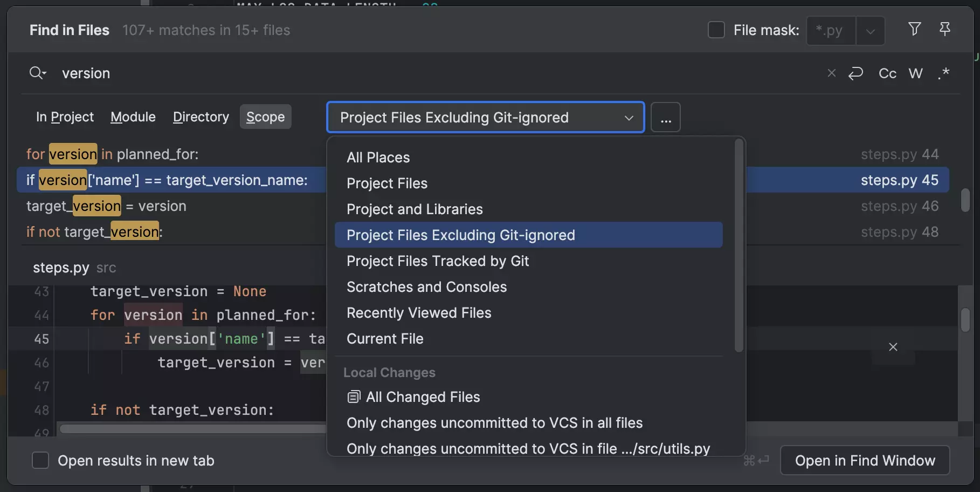Screen dimensions: 980x492
Task: Click the new line insert icon
Action: point(855,73)
